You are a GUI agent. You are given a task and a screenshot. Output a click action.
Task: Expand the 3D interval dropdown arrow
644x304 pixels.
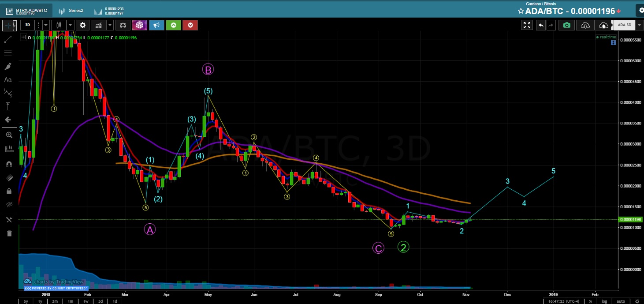pyautogui.click(x=46, y=25)
